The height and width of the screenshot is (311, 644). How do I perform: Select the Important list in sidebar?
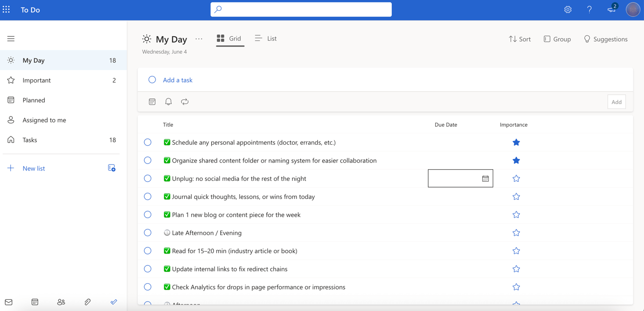(x=36, y=80)
